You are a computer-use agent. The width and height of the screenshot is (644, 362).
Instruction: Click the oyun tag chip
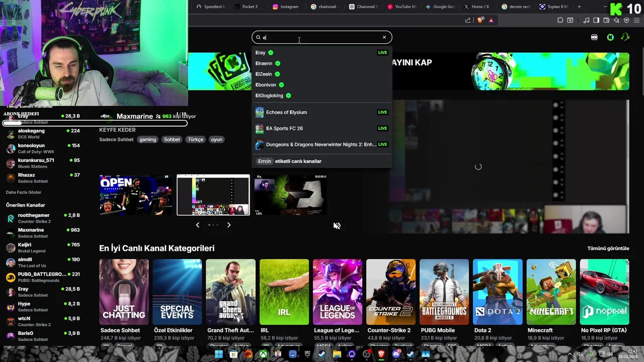(x=216, y=139)
